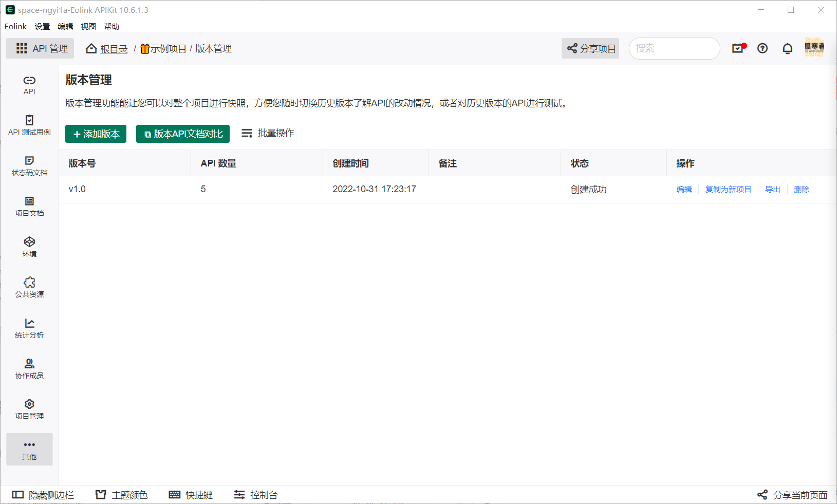This screenshot has height=504, width=837.
Task: Open the notification bell
Action: (787, 48)
